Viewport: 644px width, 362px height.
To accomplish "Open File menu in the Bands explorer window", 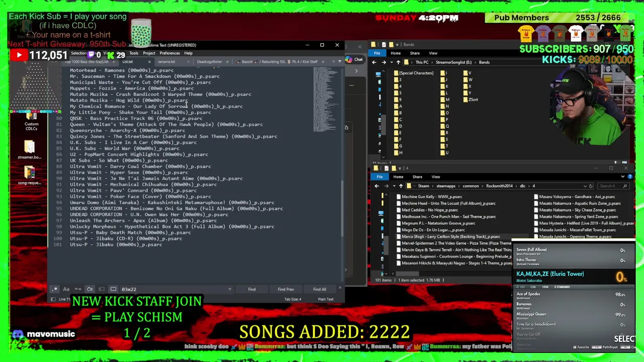I will [x=377, y=53].
